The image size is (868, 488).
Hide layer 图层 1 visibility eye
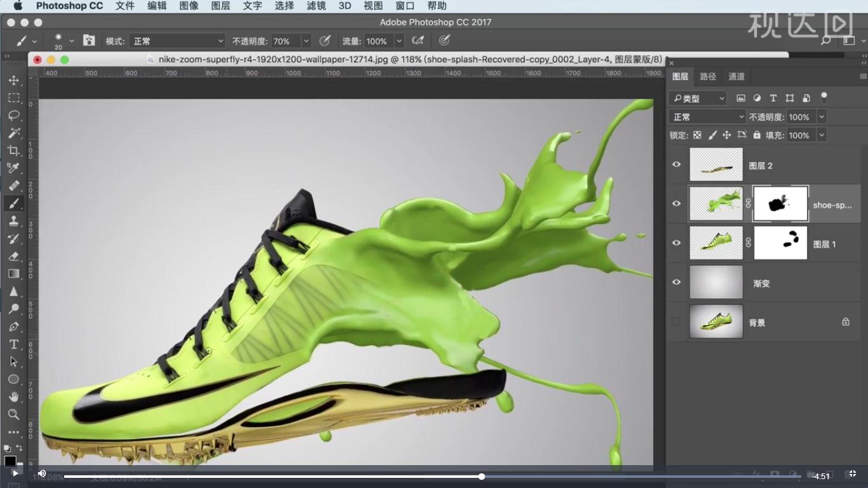(x=676, y=243)
